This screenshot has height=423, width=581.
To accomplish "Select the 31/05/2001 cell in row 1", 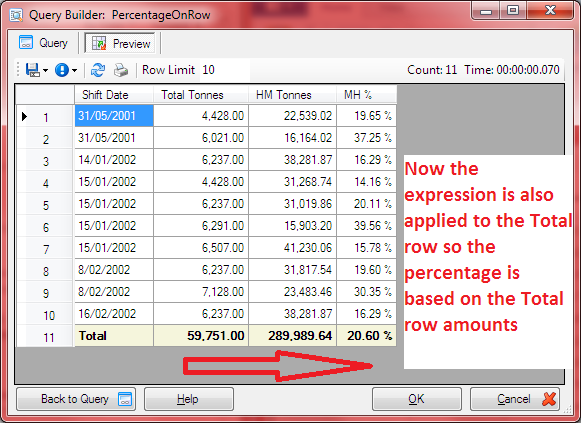I will pyautogui.click(x=114, y=116).
